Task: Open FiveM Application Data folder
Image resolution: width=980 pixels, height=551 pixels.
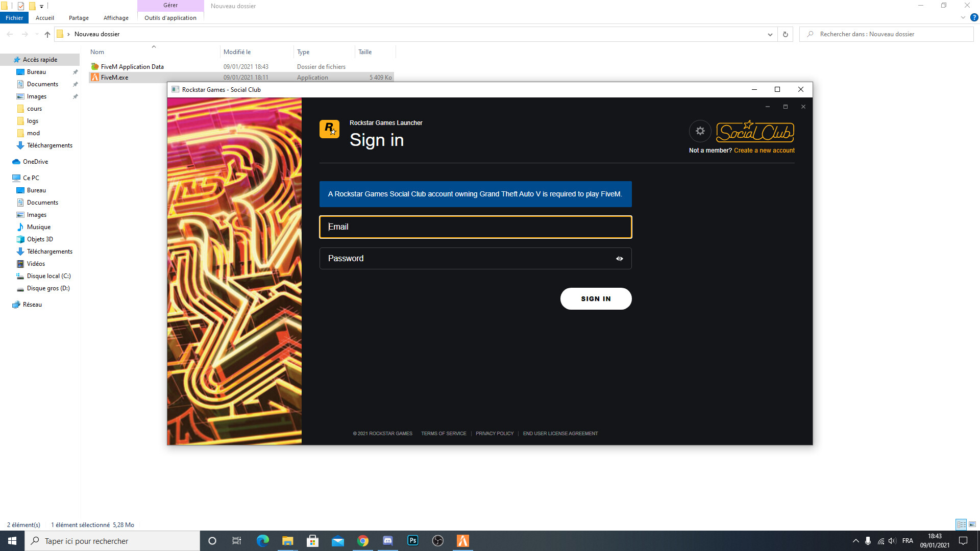Action: tap(132, 67)
